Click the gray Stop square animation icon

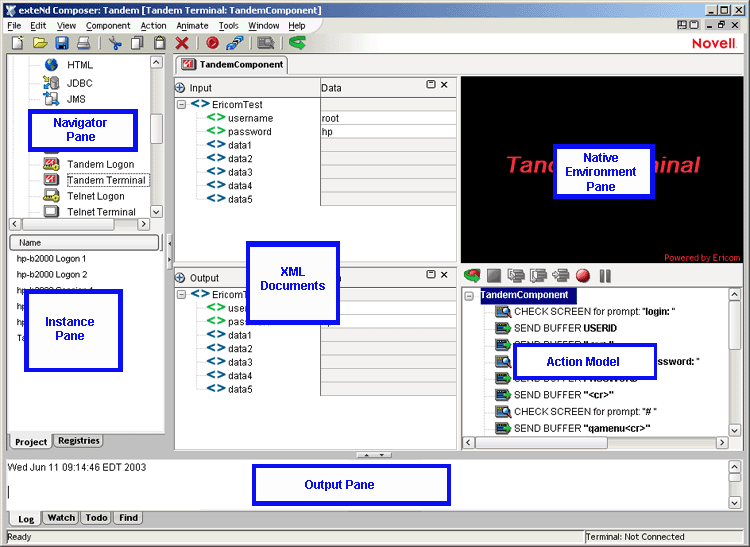click(494, 275)
